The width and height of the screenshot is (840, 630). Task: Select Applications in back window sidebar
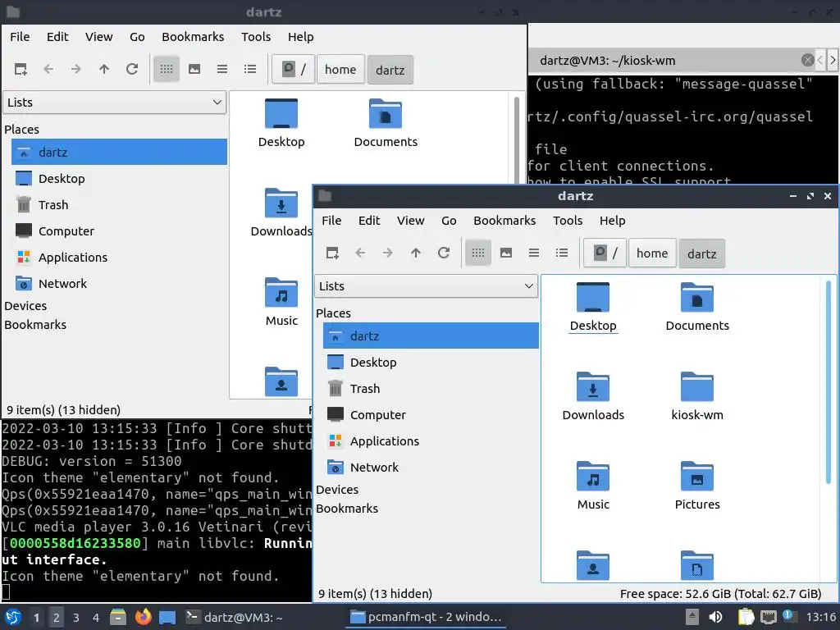point(119,257)
